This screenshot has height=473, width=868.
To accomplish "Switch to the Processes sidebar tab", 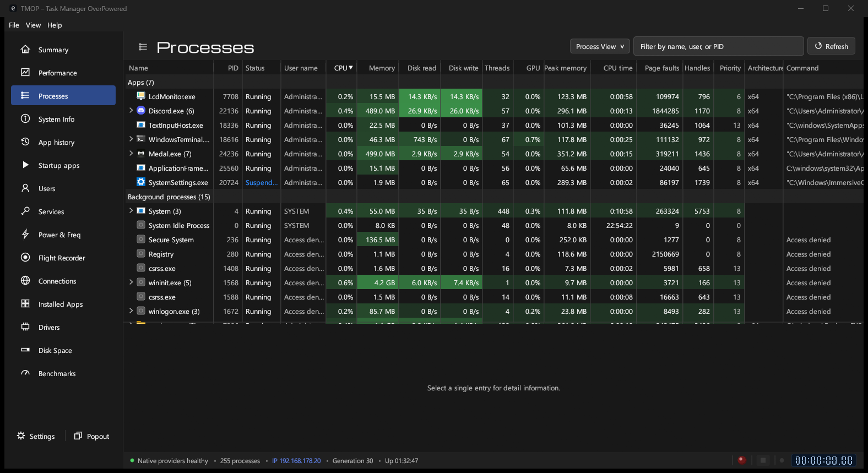I will 63,96.
